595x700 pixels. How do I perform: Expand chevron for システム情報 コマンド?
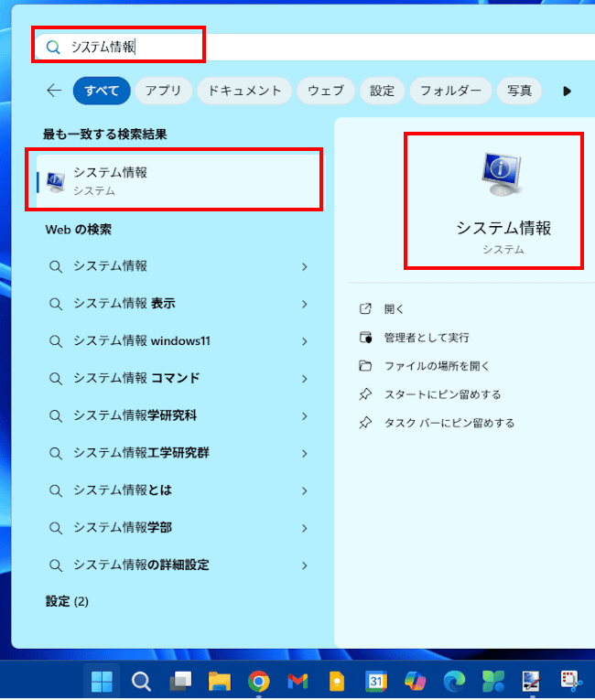[305, 379]
